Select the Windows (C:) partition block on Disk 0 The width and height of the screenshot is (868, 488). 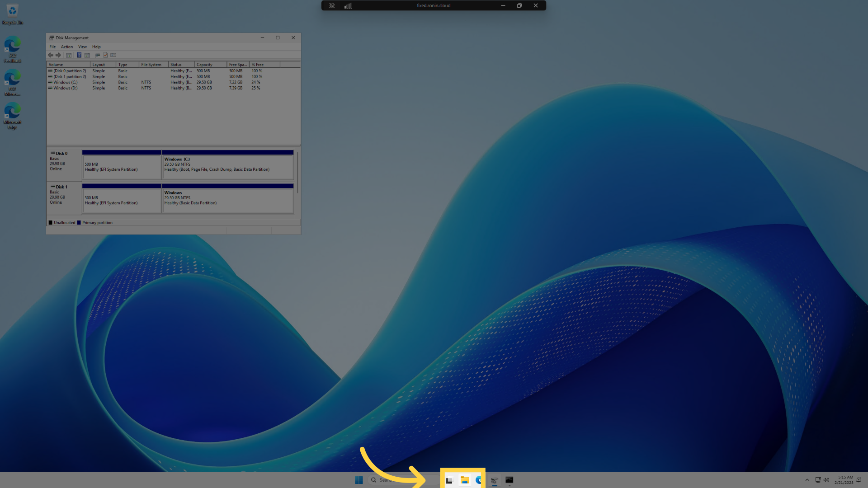[x=228, y=165]
